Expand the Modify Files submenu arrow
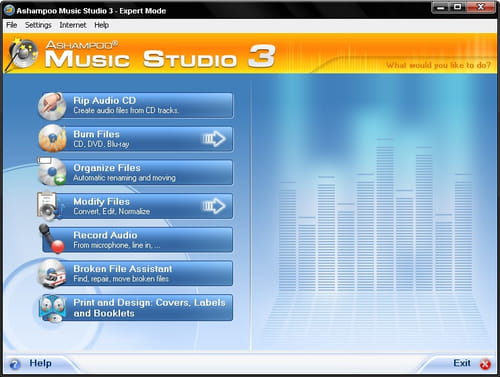 point(214,206)
